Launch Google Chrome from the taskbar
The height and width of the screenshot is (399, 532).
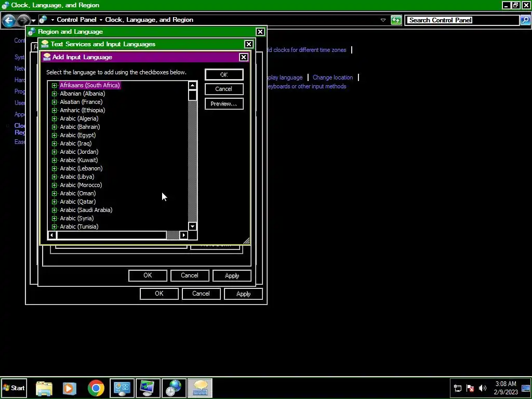point(96,388)
